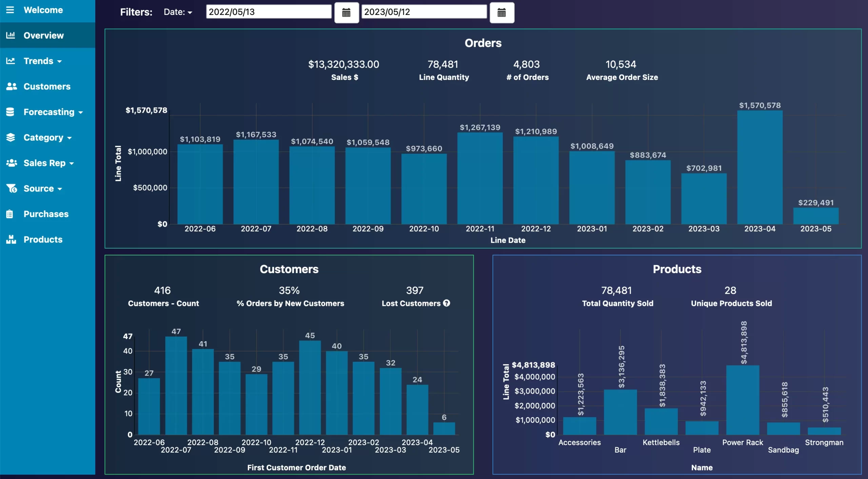Open the Date filter type dropdown
Viewport: 868px width, 479px height.
pos(178,12)
